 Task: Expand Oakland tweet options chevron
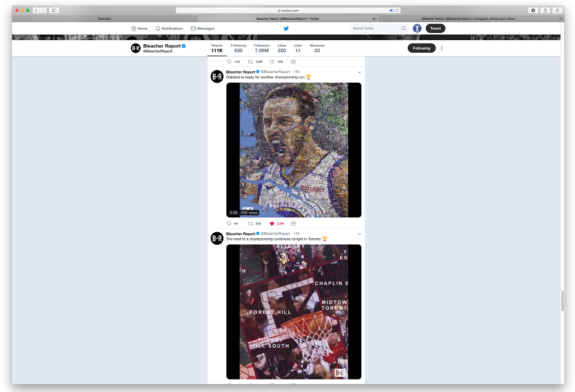click(359, 72)
